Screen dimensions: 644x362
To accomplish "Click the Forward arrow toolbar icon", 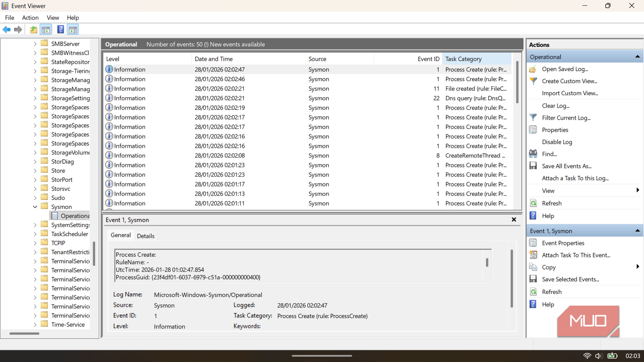I will tap(18, 30).
